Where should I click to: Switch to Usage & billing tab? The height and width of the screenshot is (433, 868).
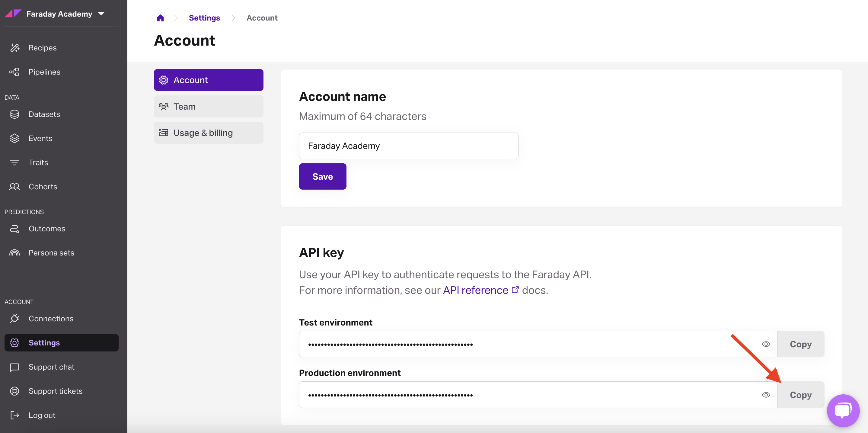tap(208, 133)
